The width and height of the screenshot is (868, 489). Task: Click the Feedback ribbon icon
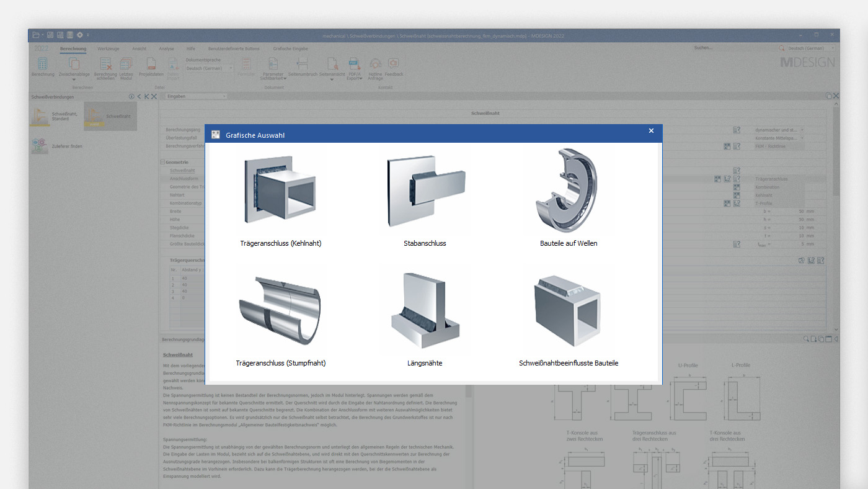tap(393, 67)
